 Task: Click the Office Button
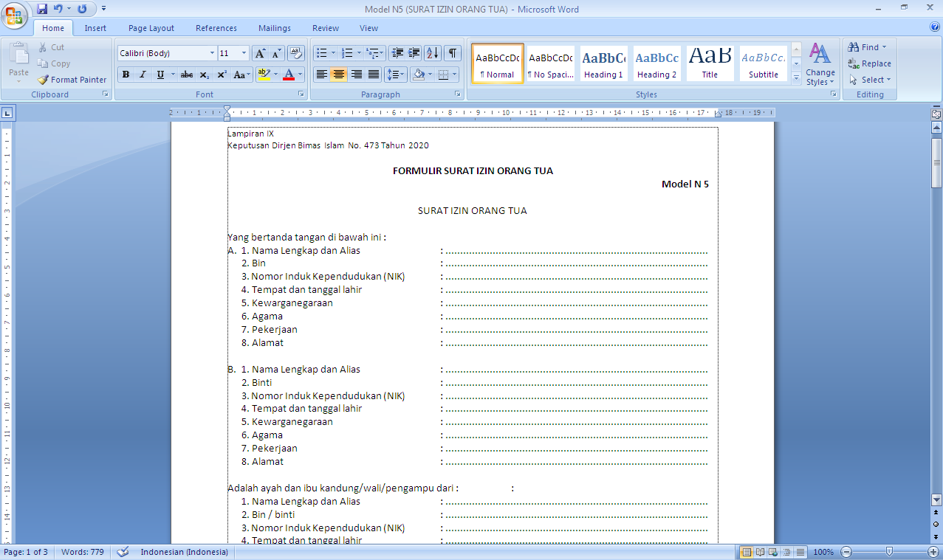pos(15,15)
